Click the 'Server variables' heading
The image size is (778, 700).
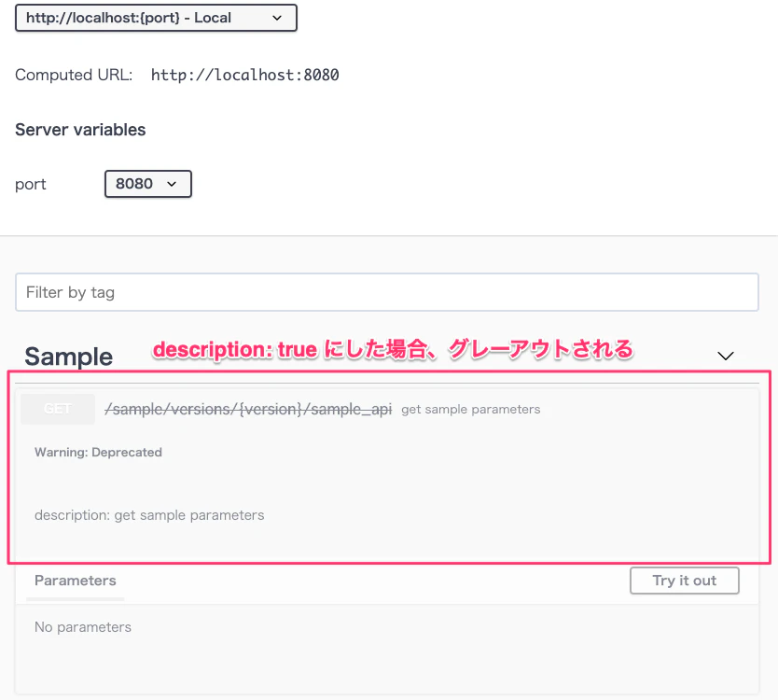[x=80, y=130]
